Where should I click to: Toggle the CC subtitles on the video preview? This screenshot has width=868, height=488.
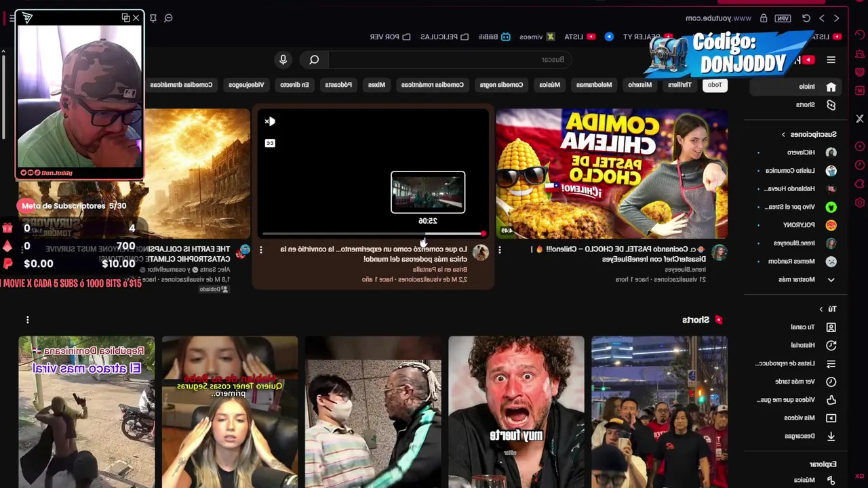pyautogui.click(x=270, y=143)
